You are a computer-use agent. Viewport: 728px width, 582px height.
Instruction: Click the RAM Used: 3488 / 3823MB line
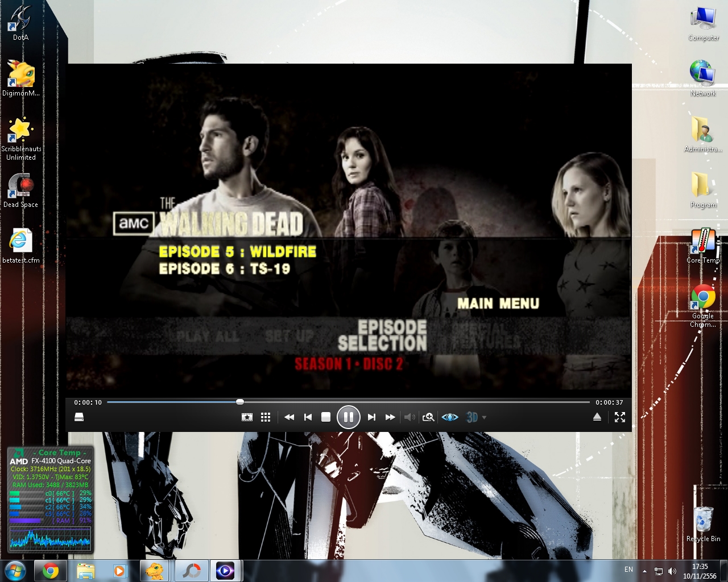tap(51, 485)
